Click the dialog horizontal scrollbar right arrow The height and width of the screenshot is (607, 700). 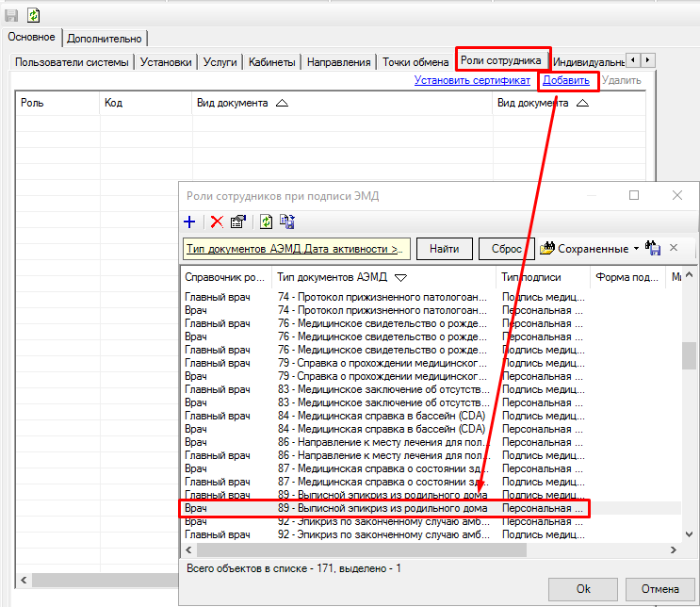pos(674,550)
